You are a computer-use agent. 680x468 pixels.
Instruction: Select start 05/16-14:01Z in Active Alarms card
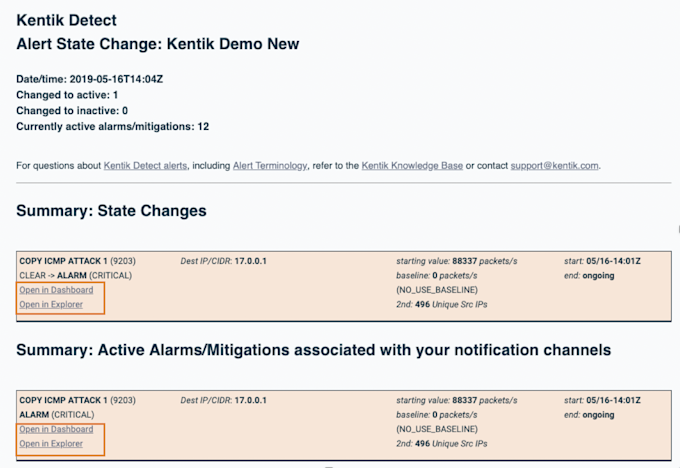tap(602, 400)
